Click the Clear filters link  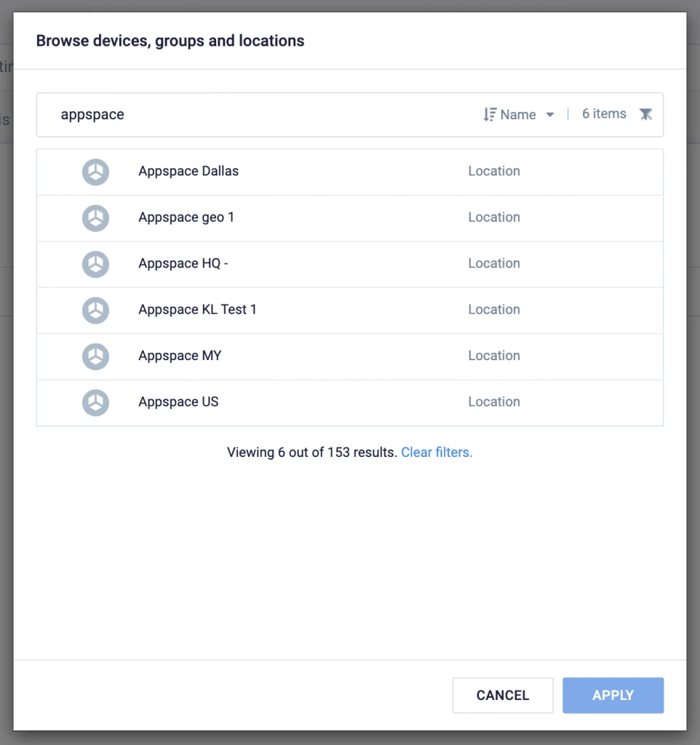pos(437,453)
